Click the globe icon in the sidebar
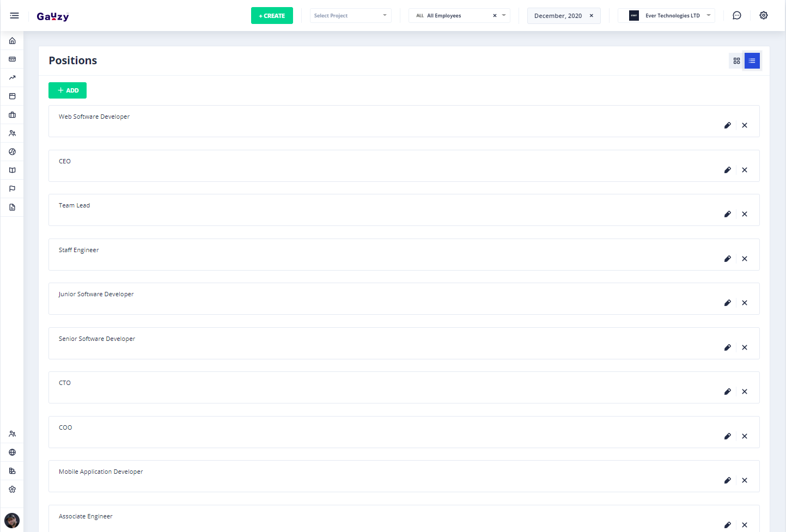This screenshot has height=532, width=786. (x=12, y=452)
